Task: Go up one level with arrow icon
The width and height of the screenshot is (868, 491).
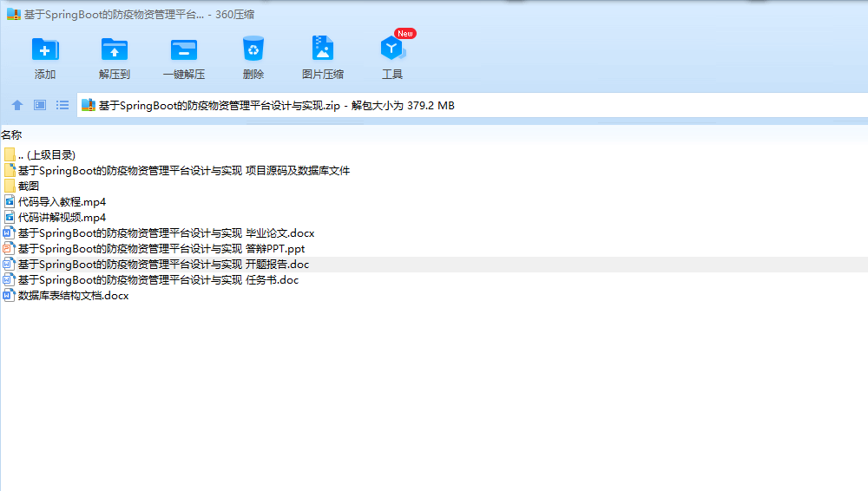Action: pyautogui.click(x=17, y=105)
